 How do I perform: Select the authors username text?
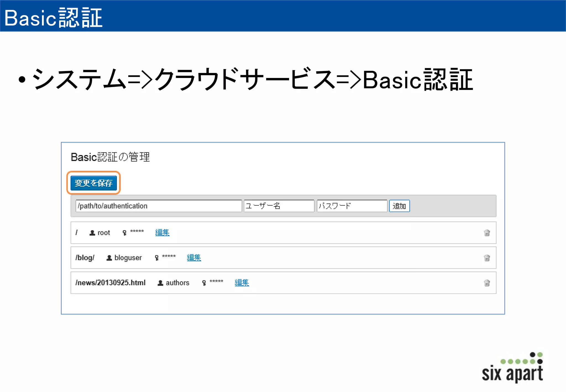pos(177,283)
